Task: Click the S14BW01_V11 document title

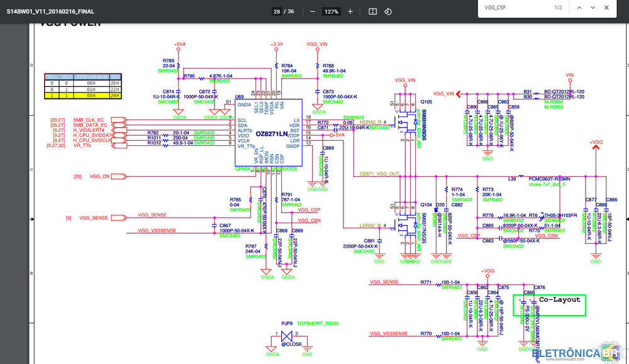Action: (x=50, y=11)
